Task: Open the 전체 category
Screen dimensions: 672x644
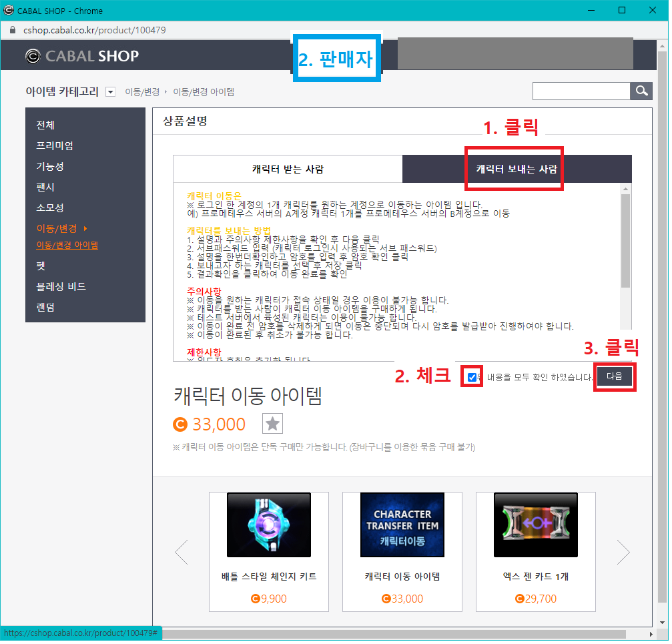Action: pyautogui.click(x=45, y=125)
